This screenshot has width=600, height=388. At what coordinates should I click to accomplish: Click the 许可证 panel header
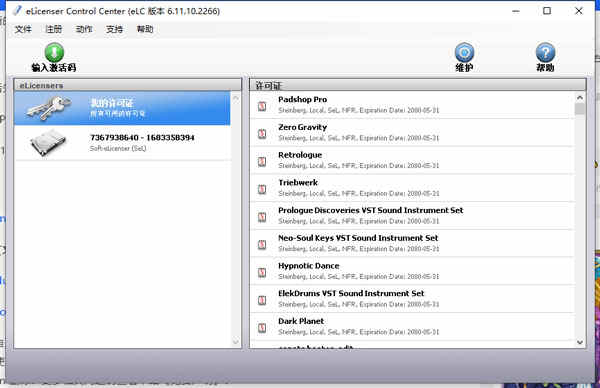417,85
